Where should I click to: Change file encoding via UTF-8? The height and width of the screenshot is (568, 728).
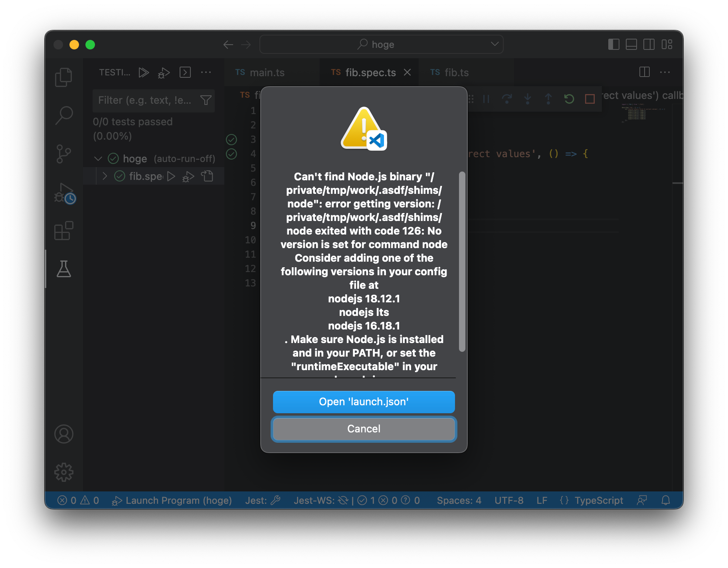pos(509,500)
